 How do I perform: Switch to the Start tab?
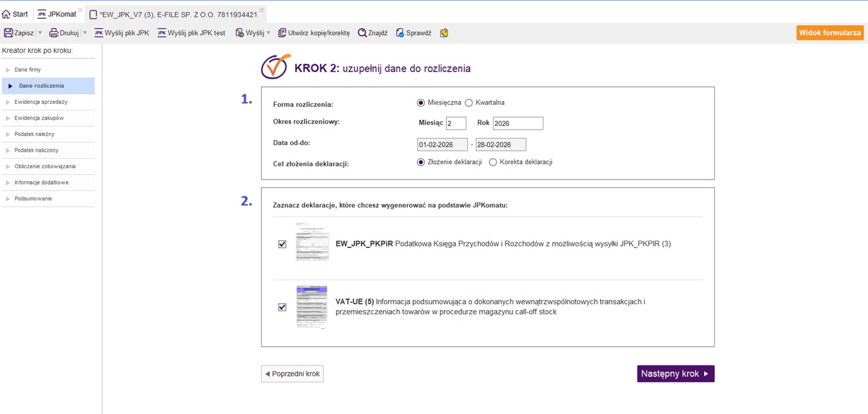[x=15, y=14]
